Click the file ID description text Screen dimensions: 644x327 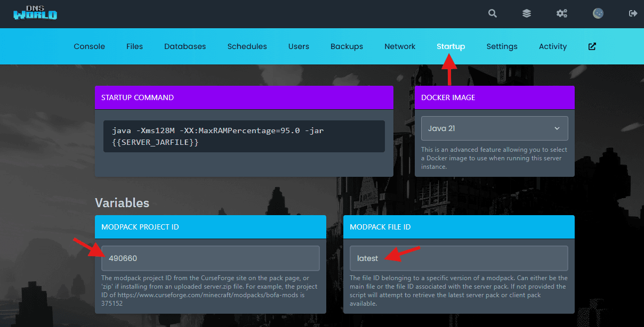[x=458, y=291]
